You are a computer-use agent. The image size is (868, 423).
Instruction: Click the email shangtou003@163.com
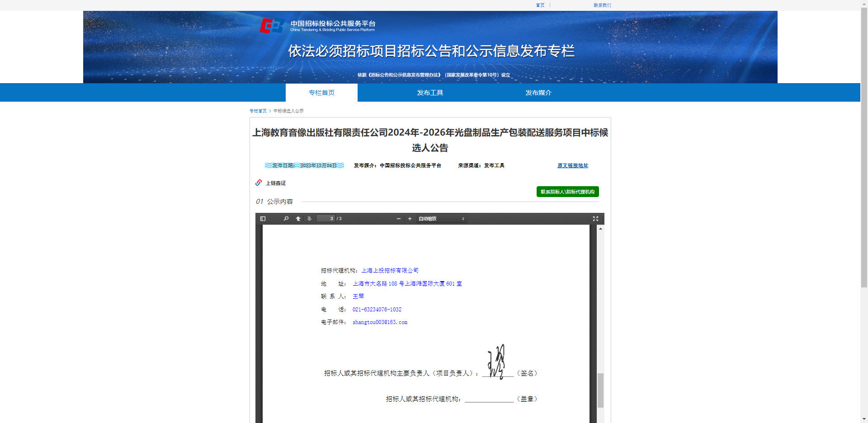tap(380, 322)
